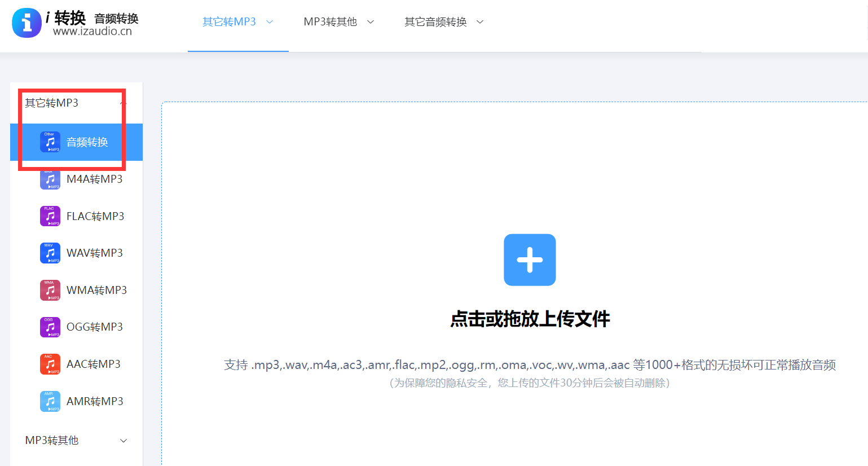The height and width of the screenshot is (466, 868).
Task: Click the blue plus upload icon
Action: pos(530,260)
